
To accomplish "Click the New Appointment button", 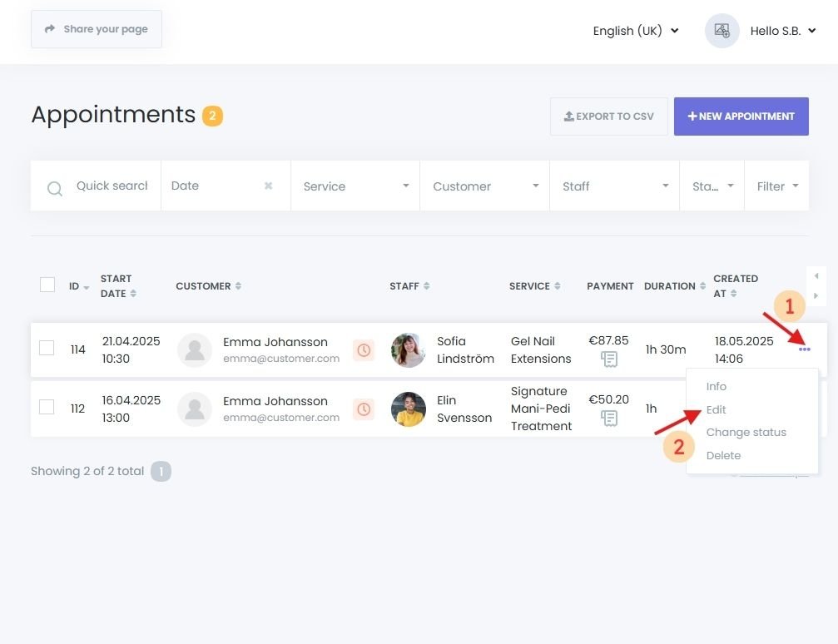I will point(741,116).
